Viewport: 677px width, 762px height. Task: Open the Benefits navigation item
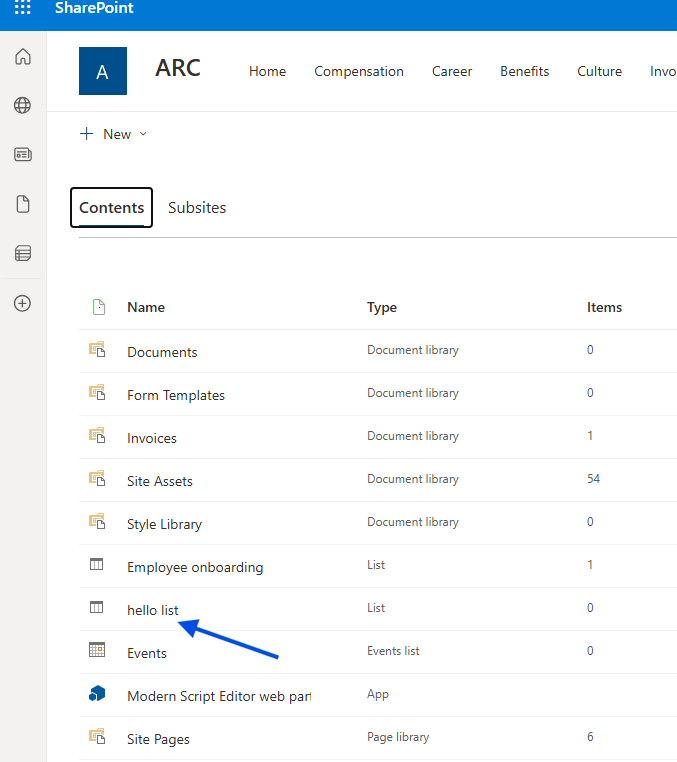pos(525,71)
